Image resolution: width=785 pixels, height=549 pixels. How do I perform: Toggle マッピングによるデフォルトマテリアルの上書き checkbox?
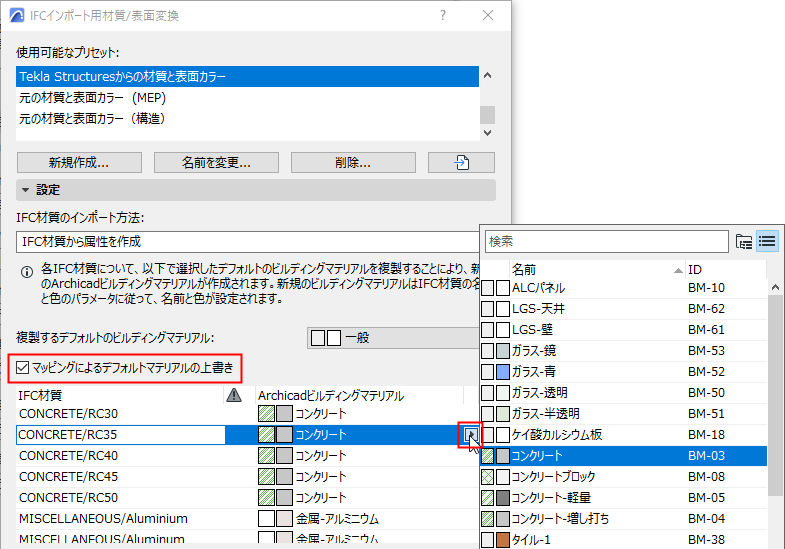coord(23,368)
